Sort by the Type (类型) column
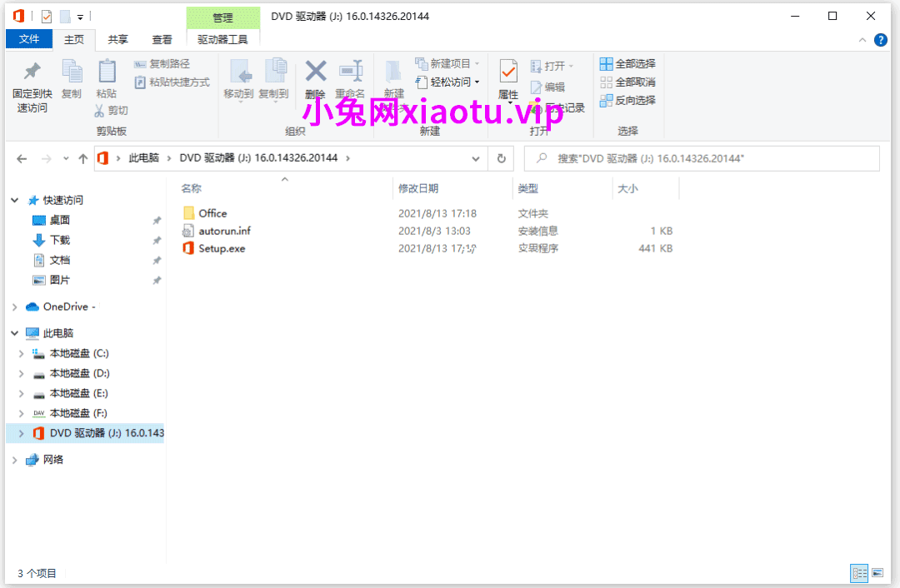 click(x=528, y=188)
